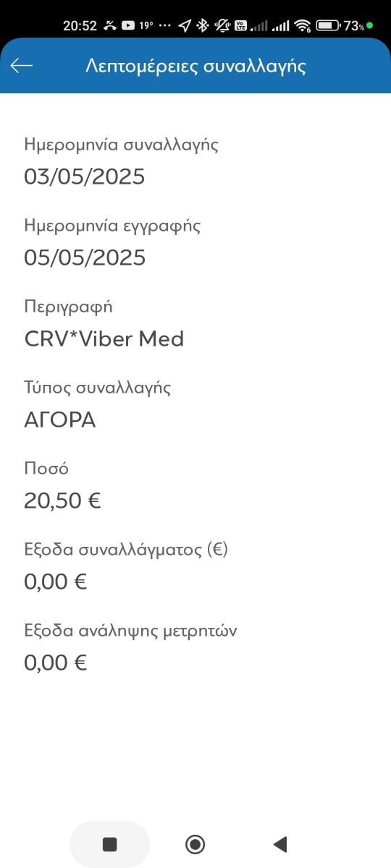This screenshot has height=868, width=391.
Task: Tap the battery icon in status bar
Action: coord(328,25)
